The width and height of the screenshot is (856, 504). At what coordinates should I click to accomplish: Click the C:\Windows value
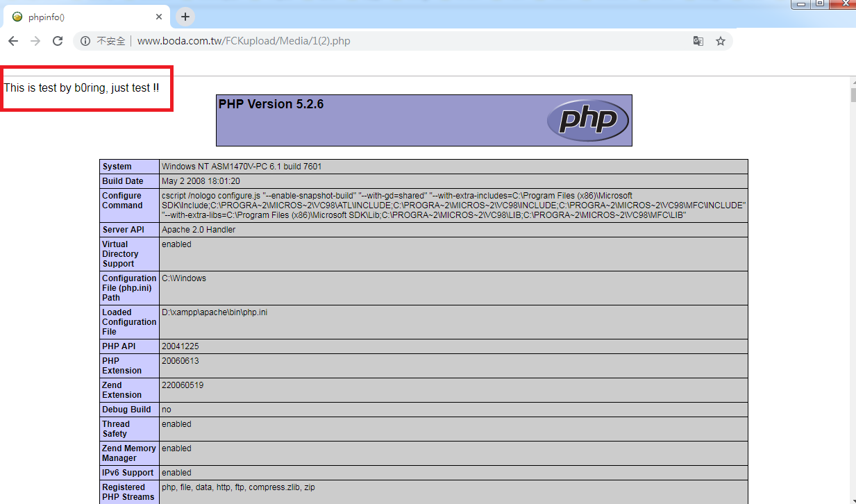click(x=184, y=278)
